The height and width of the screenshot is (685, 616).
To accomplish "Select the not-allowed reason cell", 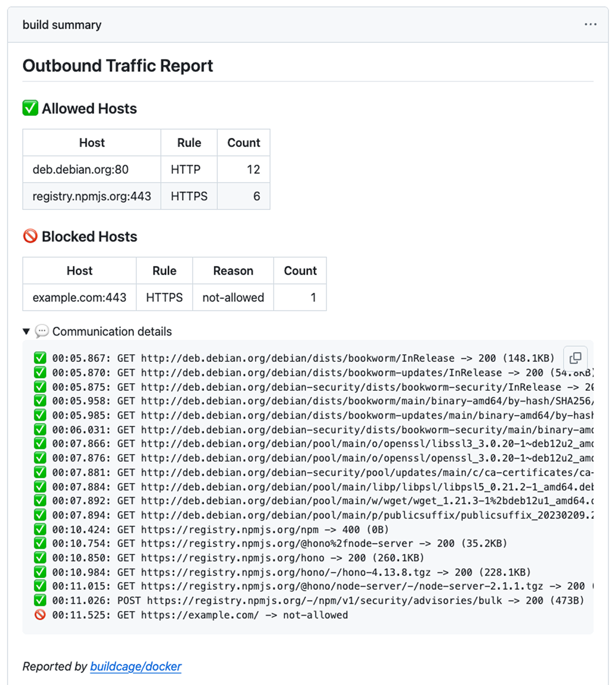I will click(233, 297).
